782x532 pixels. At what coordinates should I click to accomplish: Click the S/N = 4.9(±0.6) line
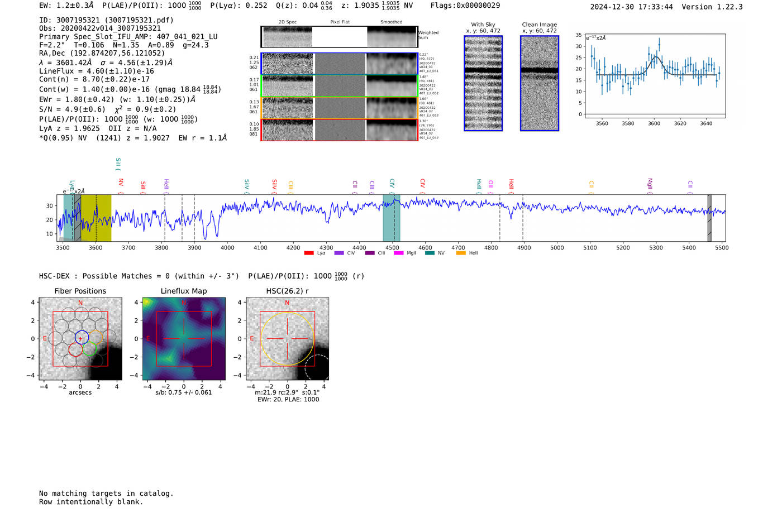click(x=108, y=109)
